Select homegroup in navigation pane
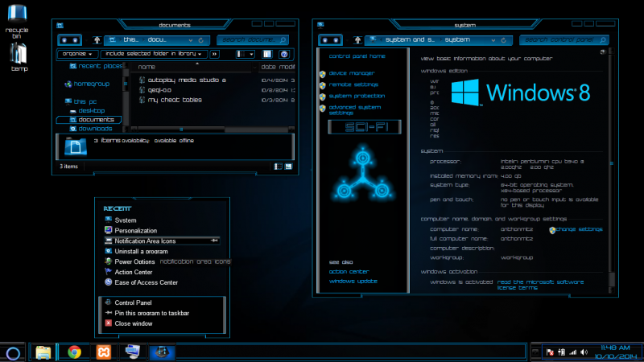 point(87,84)
